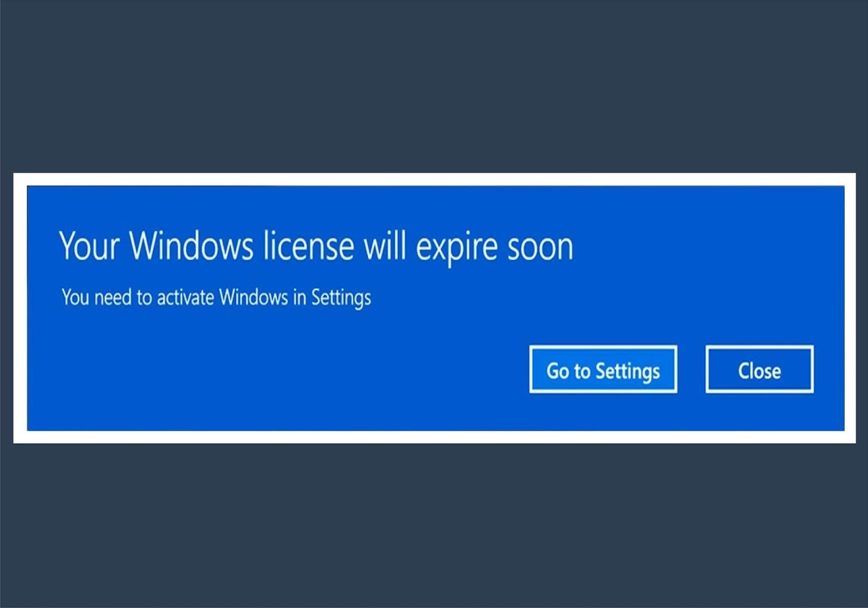Click the dark background below the dialog
Viewport: 868px width, 608px height.
[x=434, y=525]
